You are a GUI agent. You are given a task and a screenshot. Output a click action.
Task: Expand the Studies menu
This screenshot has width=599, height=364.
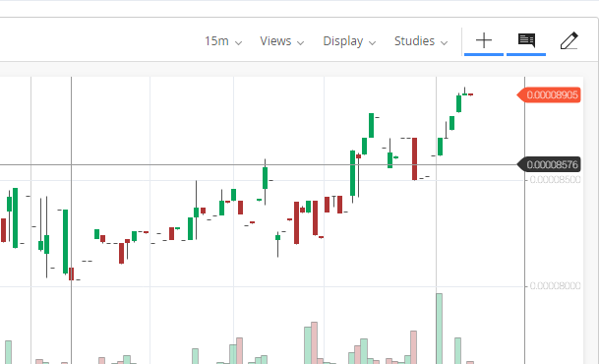tap(421, 41)
